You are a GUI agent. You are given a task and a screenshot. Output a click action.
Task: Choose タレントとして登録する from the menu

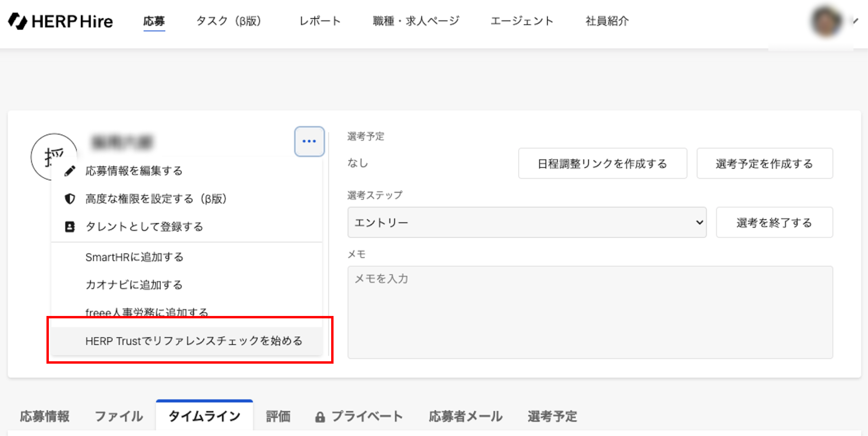[x=187, y=227]
